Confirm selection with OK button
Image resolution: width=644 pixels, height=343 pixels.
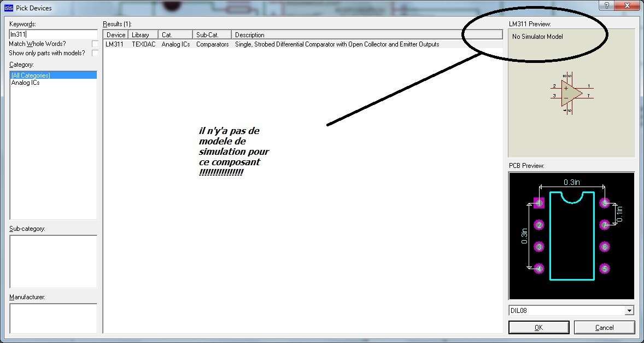[539, 327]
